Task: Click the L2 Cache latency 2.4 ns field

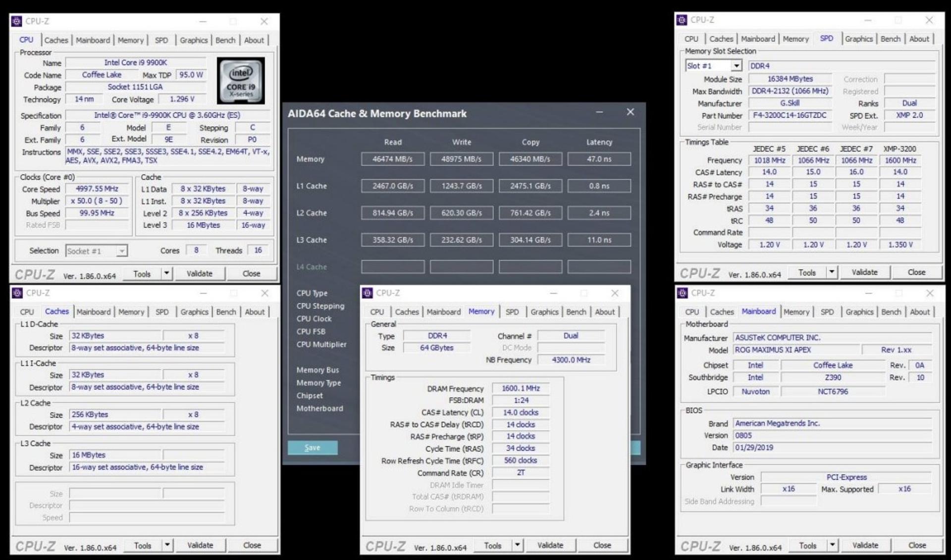Action: pyautogui.click(x=599, y=213)
